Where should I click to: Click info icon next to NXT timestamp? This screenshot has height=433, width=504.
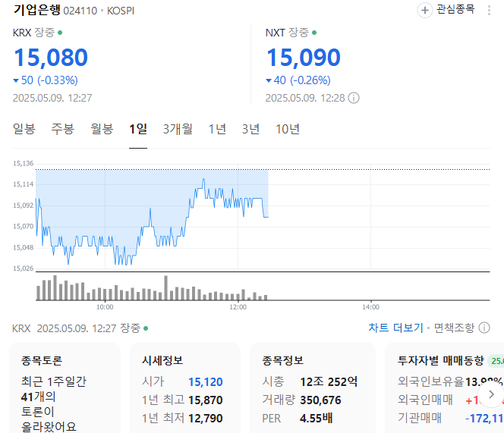pyautogui.click(x=354, y=98)
